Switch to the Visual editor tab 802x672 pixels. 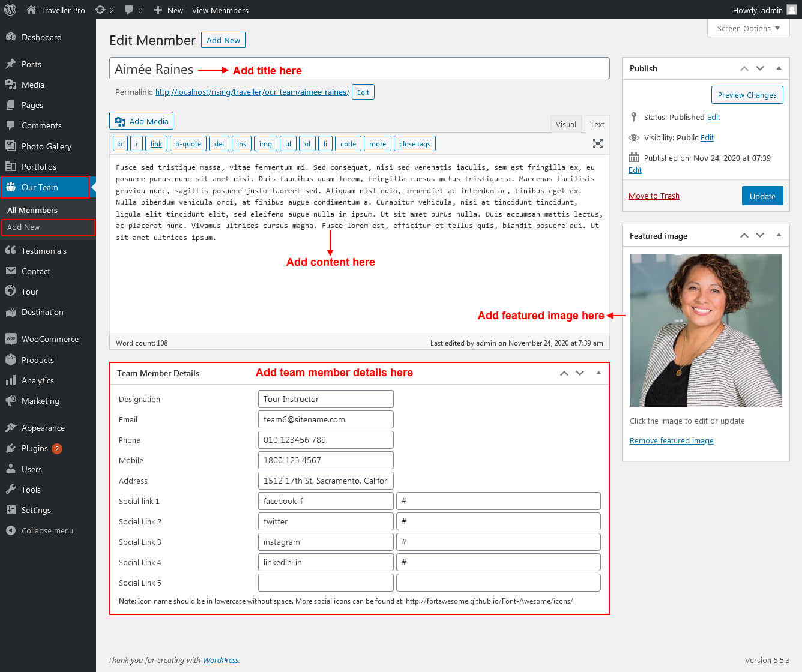point(565,124)
